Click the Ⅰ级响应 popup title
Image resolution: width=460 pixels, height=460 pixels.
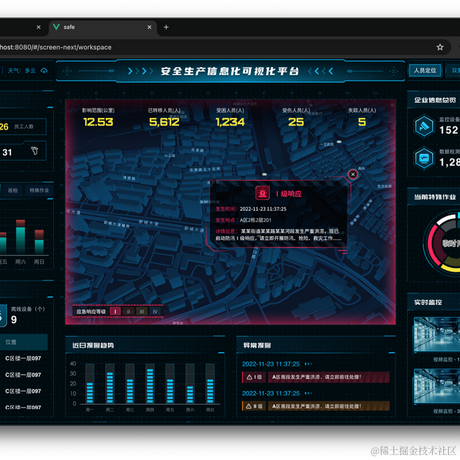click(x=289, y=194)
